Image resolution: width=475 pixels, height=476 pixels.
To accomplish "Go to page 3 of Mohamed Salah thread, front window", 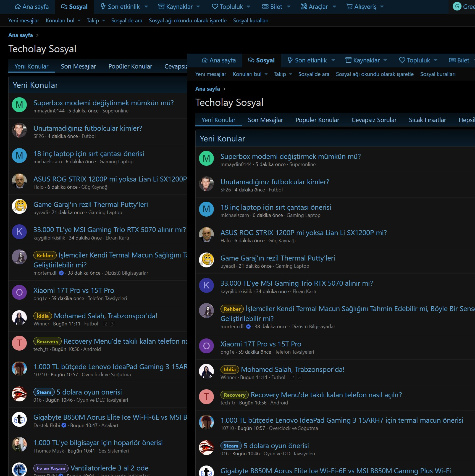I will pos(299,377).
